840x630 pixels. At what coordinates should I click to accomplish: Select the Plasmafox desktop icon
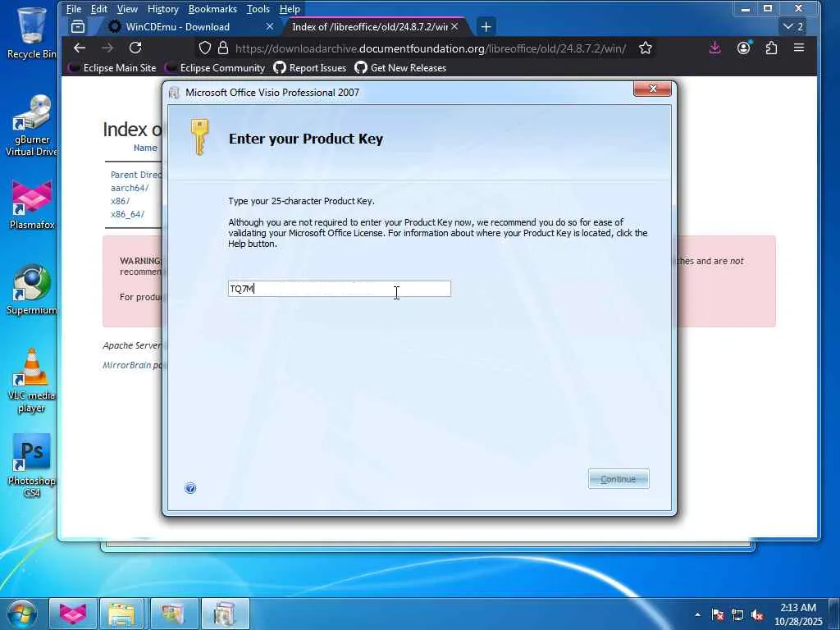[x=32, y=204]
